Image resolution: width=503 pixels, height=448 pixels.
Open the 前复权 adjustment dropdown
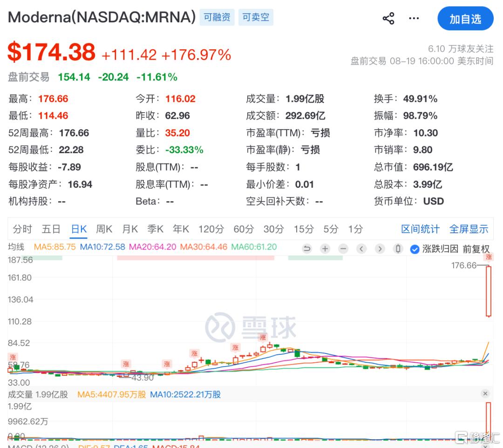pyautogui.click(x=476, y=249)
